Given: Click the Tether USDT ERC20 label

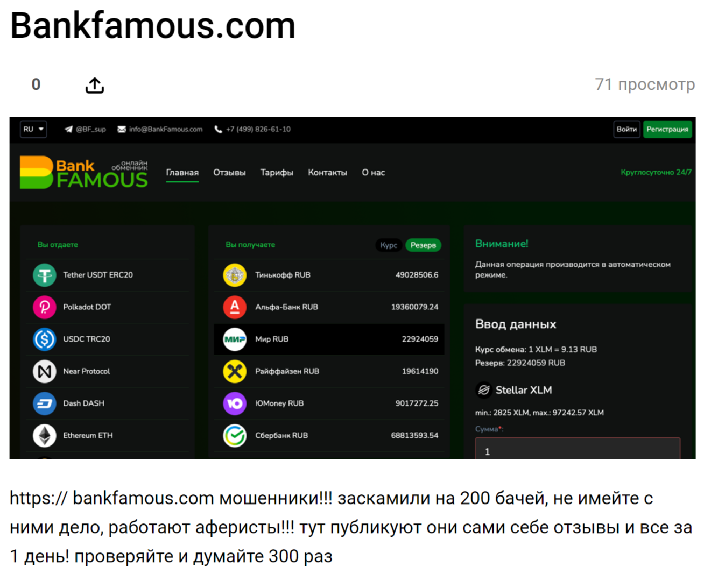Looking at the screenshot, I should coord(98,275).
